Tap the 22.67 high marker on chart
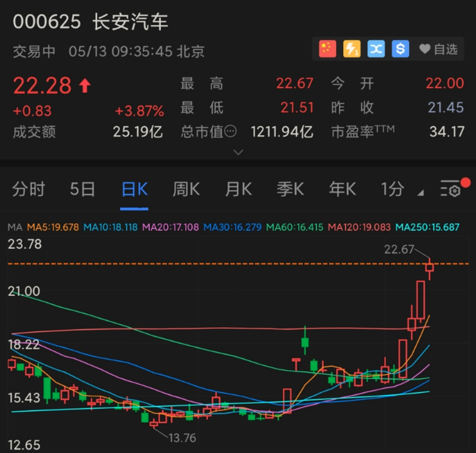Viewport: 476px width, 453px height. [399, 249]
